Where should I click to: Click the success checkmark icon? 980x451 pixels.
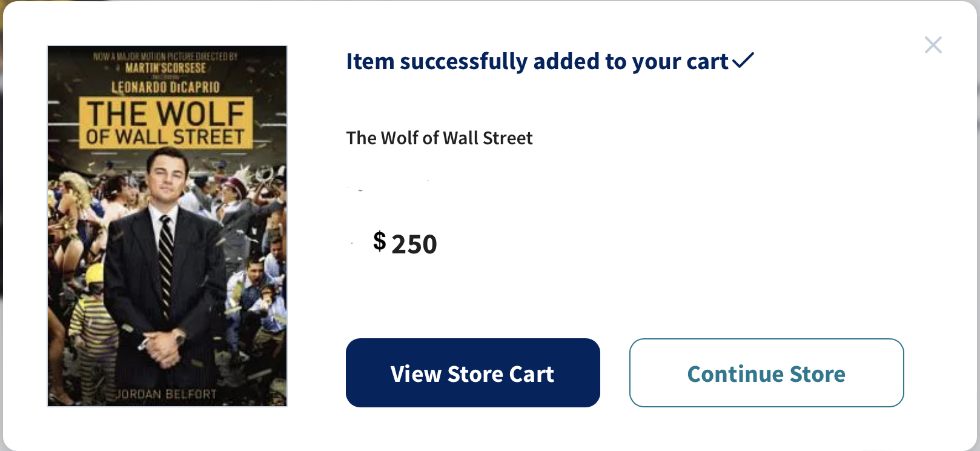pyautogui.click(x=743, y=60)
